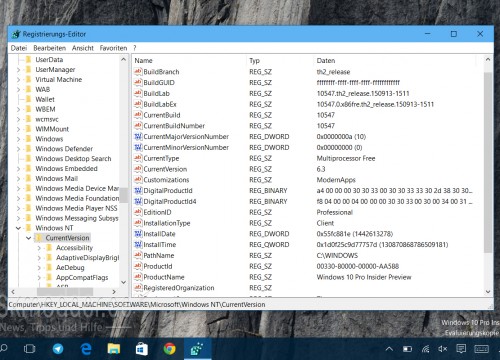Select the WIMMount key
This screenshot has height=360, width=500.
(52, 129)
